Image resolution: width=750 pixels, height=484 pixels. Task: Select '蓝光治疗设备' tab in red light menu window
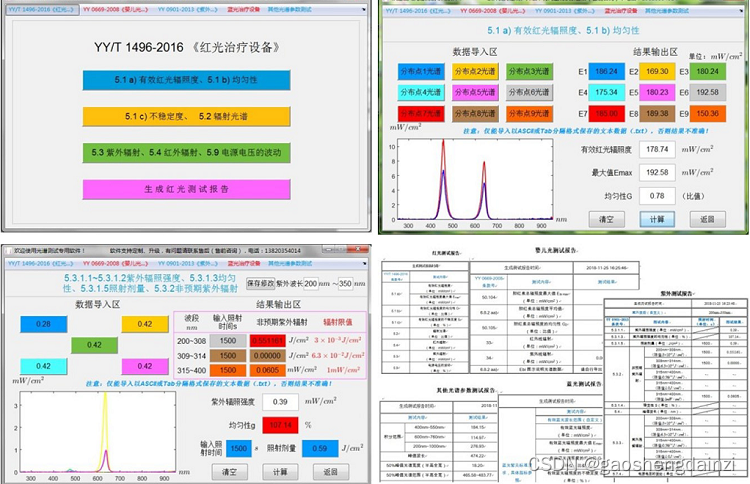[x=243, y=10]
